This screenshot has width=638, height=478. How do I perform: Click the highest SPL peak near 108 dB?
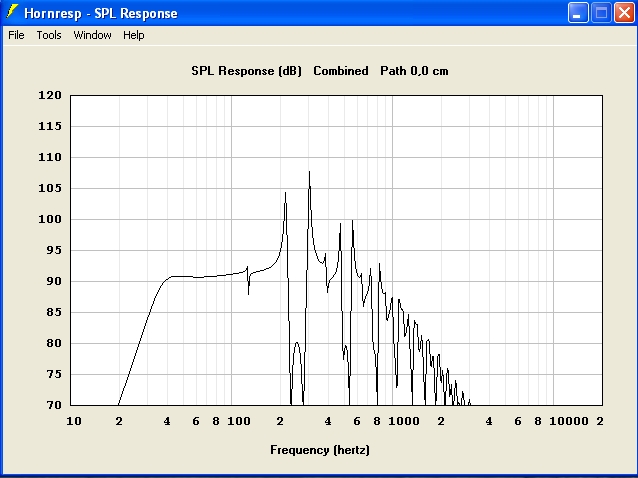tap(309, 172)
